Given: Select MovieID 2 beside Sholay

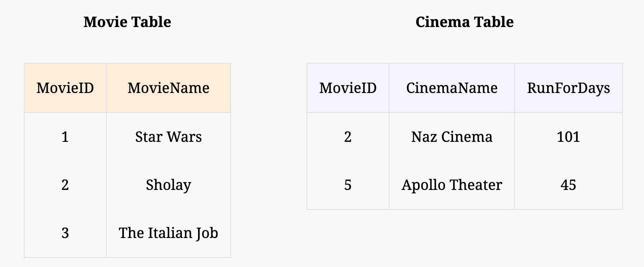Looking at the screenshot, I should pos(65,185).
